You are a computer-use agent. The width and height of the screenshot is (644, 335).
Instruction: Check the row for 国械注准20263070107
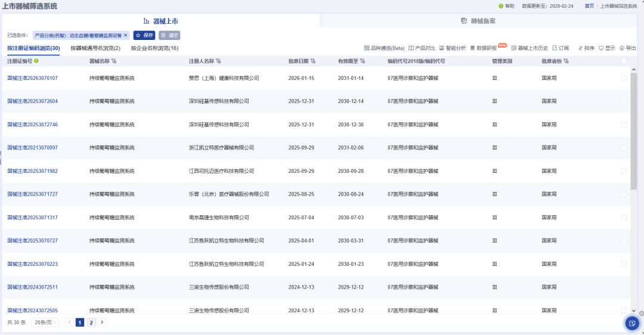[x=624, y=78]
